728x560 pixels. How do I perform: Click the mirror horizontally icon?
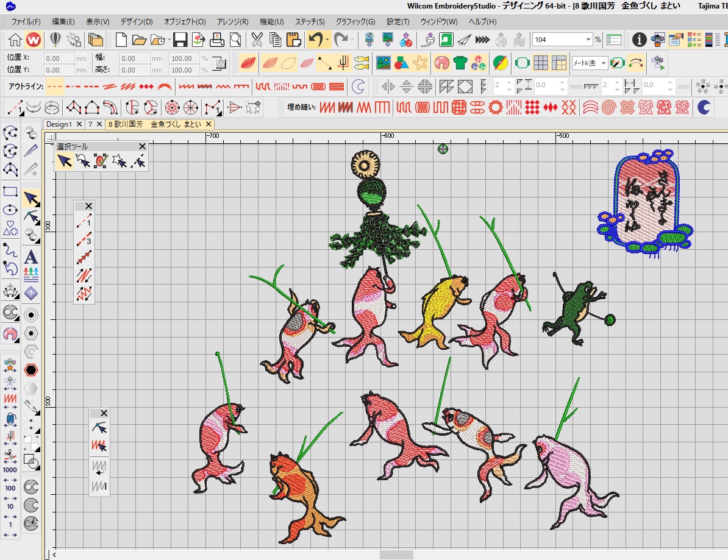point(388,87)
